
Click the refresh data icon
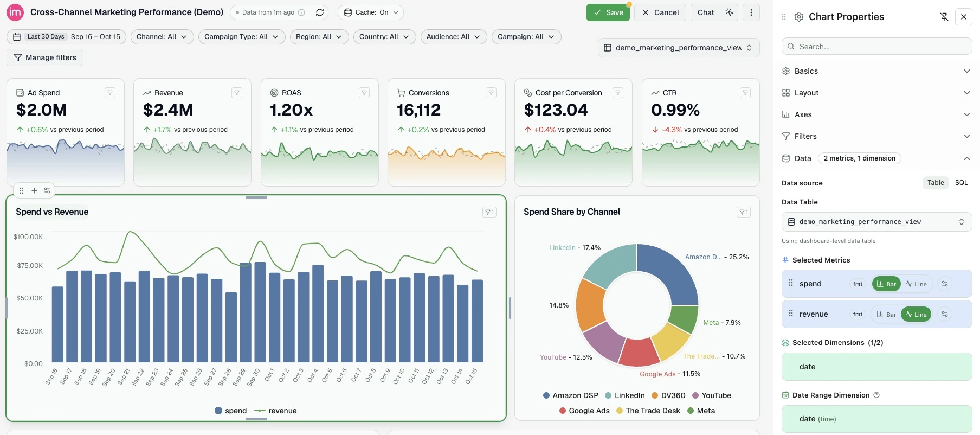pos(320,12)
